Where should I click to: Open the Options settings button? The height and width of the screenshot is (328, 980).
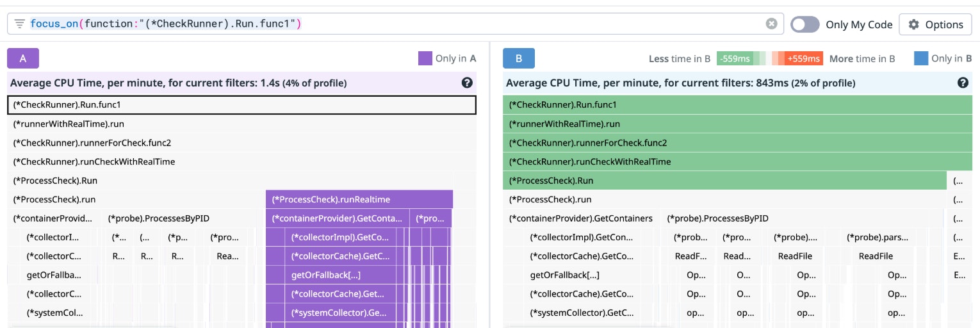point(935,24)
